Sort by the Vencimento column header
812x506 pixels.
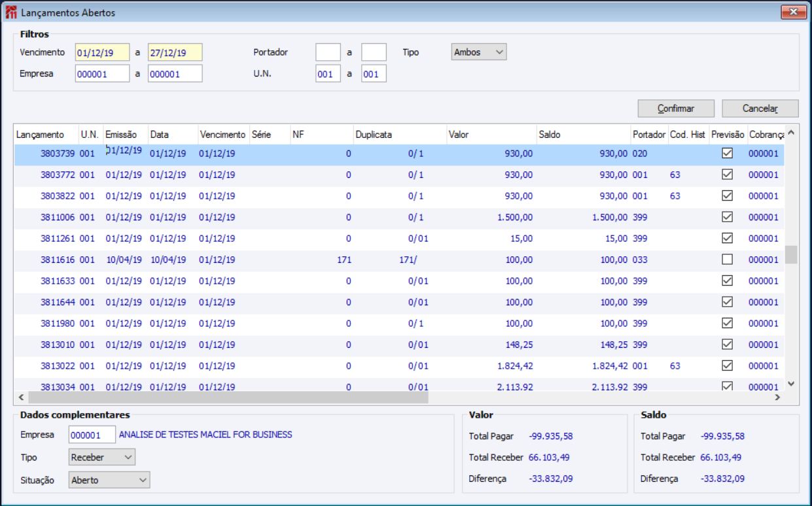point(222,135)
